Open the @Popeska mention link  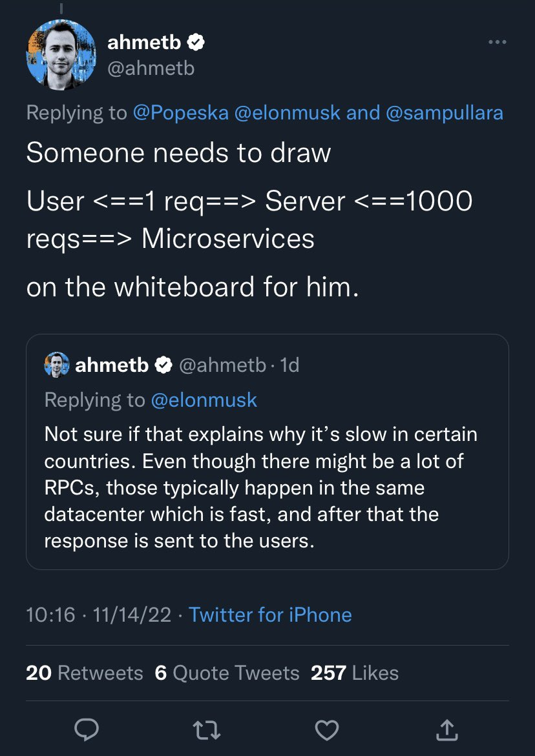[x=180, y=113]
